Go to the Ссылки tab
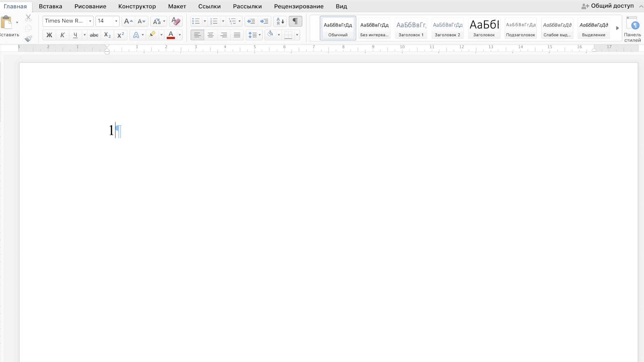This screenshot has width=644, height=362. coord(209,6)
